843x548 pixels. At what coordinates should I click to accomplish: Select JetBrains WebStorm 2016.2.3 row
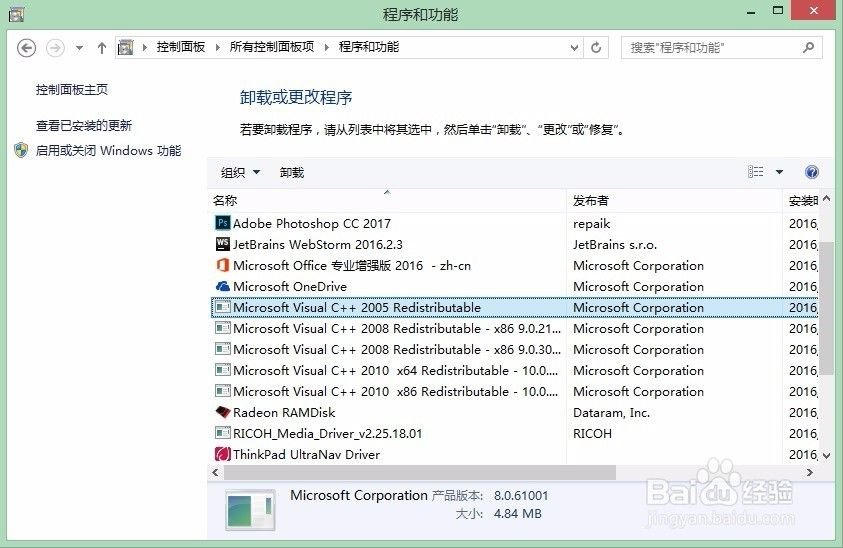[x=515, y=244]
